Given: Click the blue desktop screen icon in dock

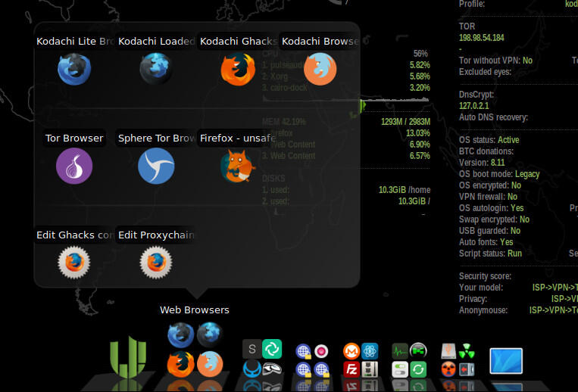Looking at the screenshot, I should [506, 361].
